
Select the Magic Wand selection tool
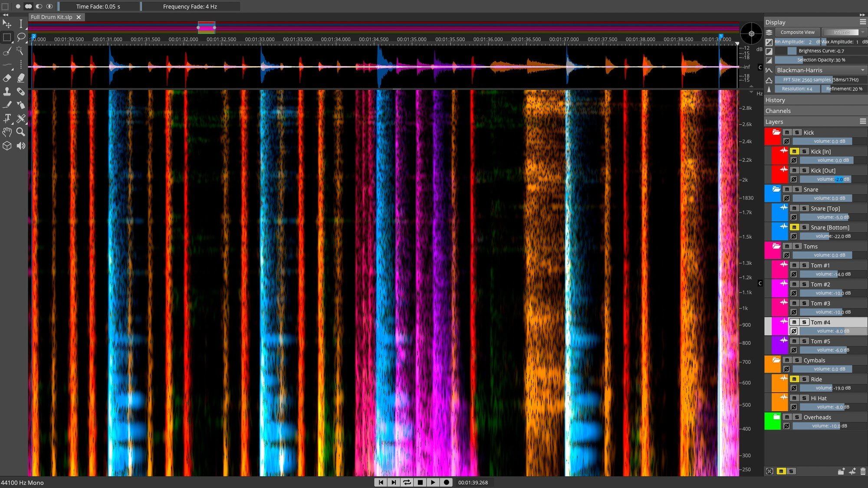[20, 51]
